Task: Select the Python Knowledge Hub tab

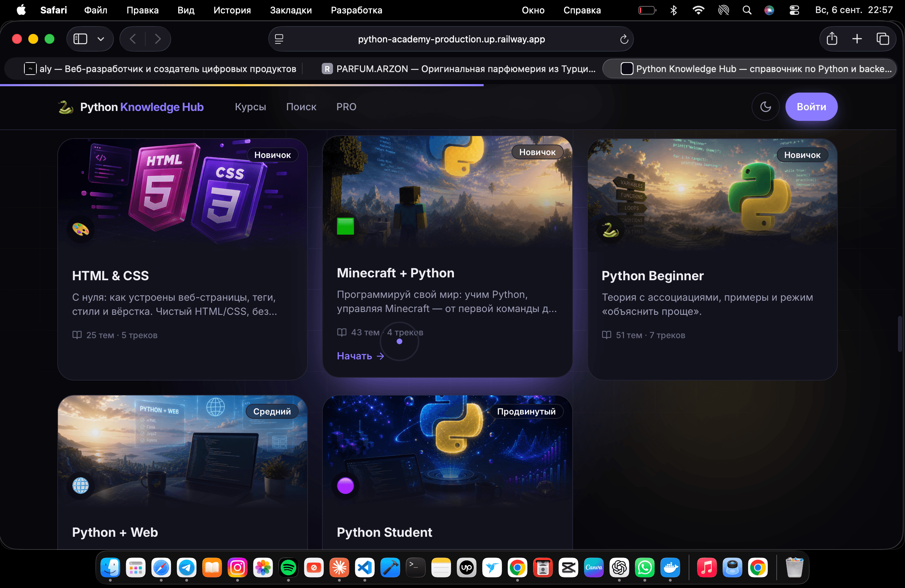Action: (749, 69)
